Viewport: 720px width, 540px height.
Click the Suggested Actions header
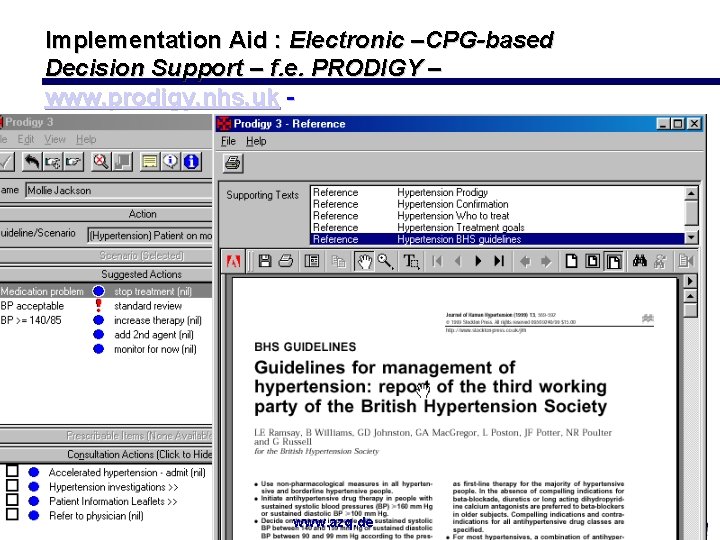point(106,274)
